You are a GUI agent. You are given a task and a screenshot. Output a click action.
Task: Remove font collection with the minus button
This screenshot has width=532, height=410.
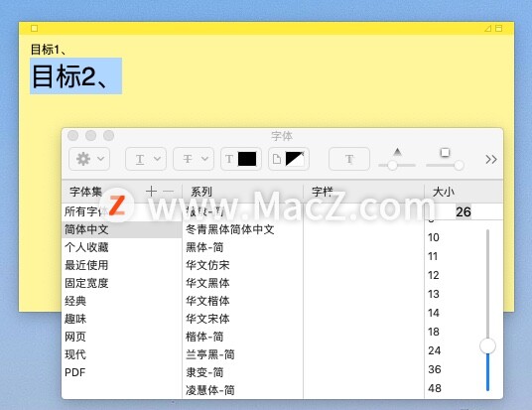168,192
